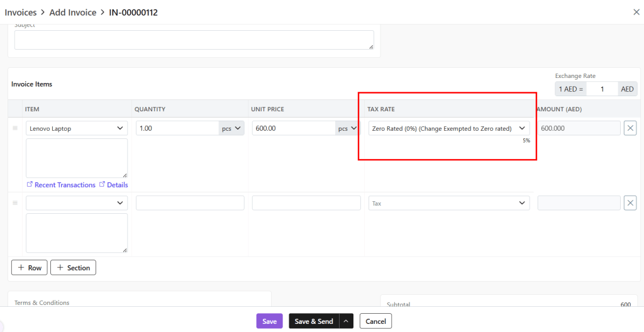Screen dimensions: 644x332
Task: Cancel the invoice creation
Action: [x=375, y=321]
